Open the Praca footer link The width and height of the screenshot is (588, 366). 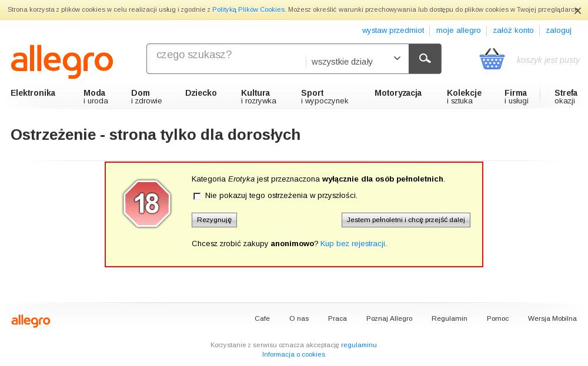click(338, 318)
